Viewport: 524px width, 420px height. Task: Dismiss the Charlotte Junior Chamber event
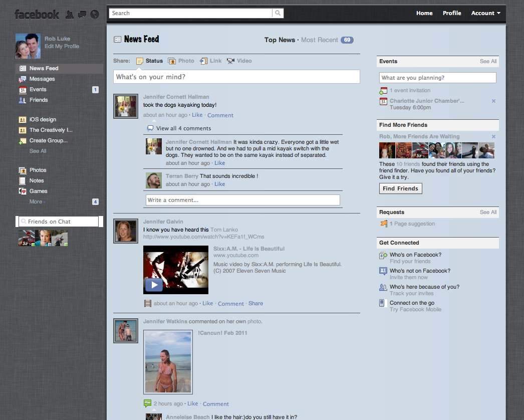click(x=493, y=101)
